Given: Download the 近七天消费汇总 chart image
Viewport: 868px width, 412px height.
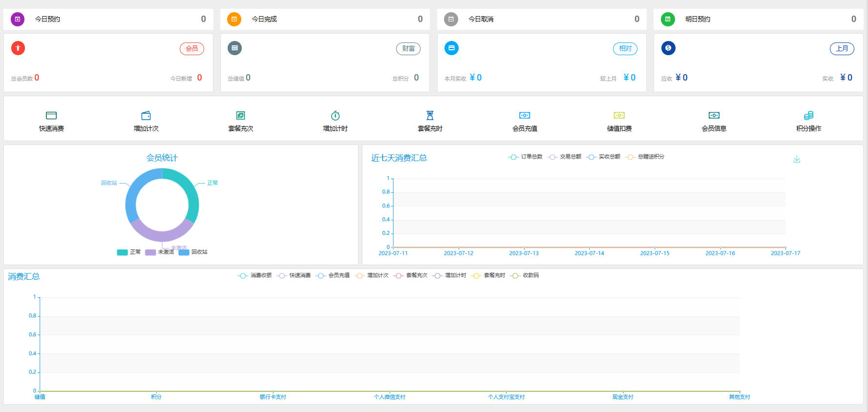Looking at the screenshot, I should [797, 159].
